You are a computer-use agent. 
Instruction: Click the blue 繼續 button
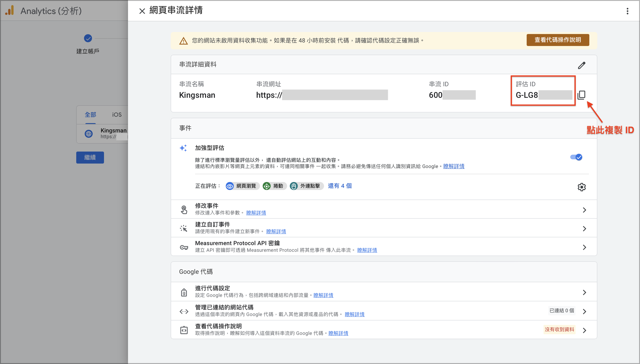90,157
